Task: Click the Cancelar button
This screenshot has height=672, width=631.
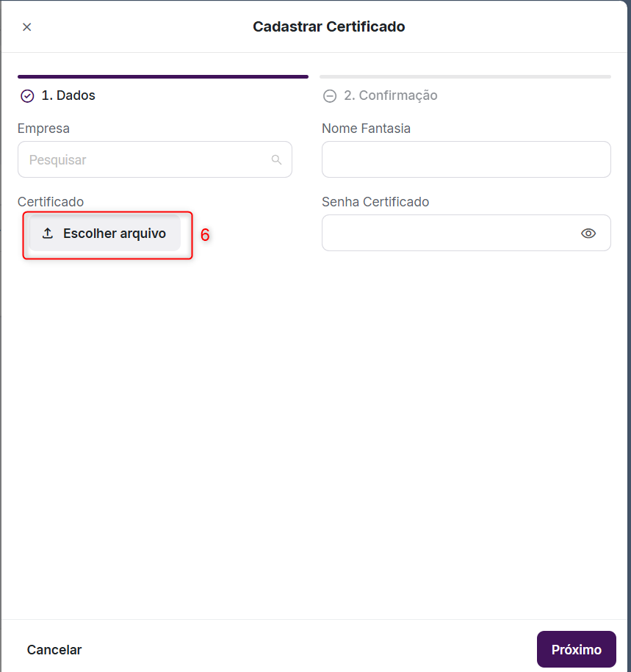Action: coord(54,650)
